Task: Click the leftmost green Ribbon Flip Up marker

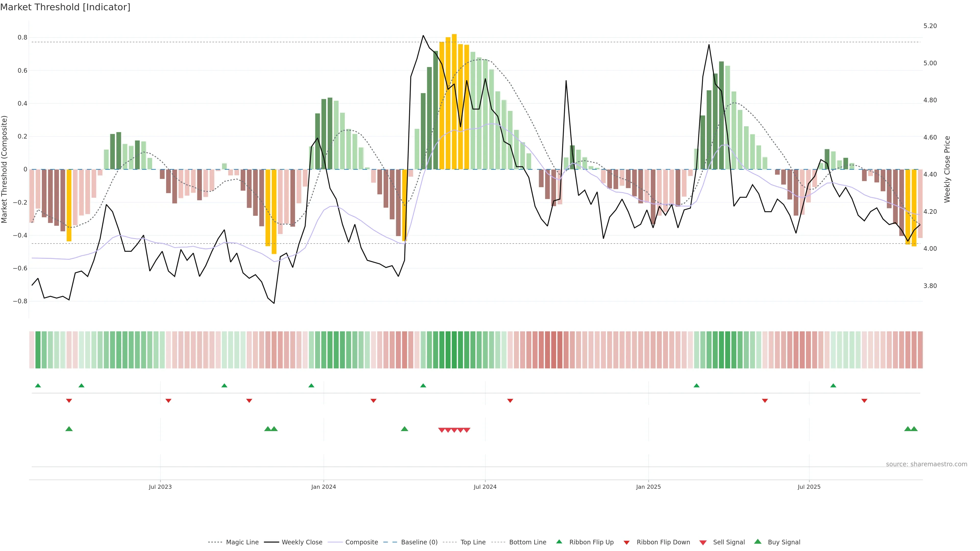Action: [38, 386]
